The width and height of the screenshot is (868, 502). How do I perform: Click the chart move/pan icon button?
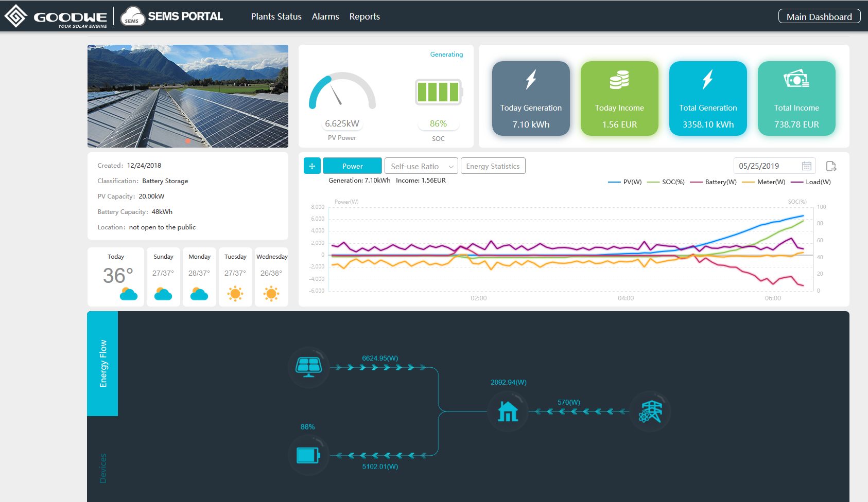click(x=312, y=166)
